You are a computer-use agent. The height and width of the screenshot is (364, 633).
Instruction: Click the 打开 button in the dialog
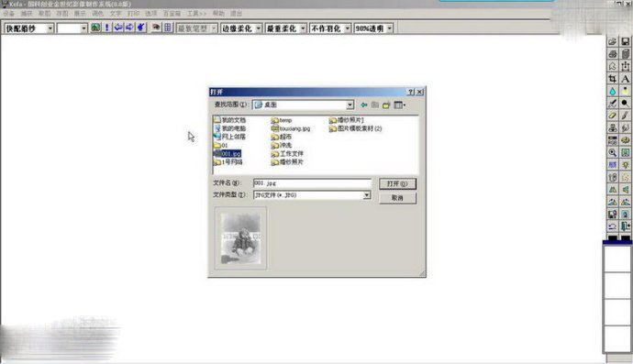(397, 183)
